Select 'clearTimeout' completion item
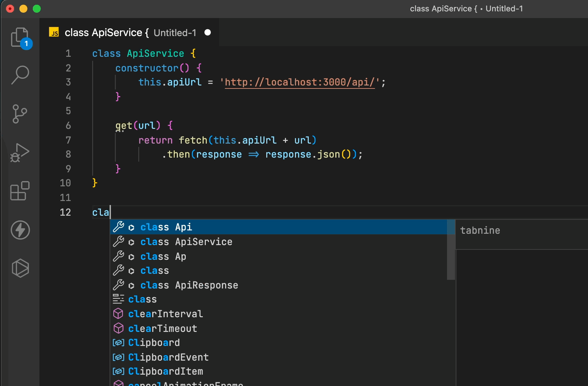The image size is (588, 386). (163, 329)
